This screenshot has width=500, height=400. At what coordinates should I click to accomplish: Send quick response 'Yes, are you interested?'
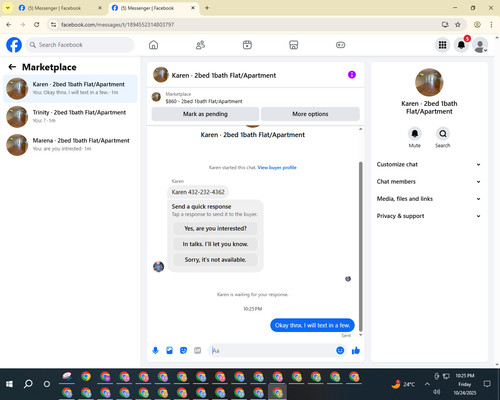(x=215, y=228)
